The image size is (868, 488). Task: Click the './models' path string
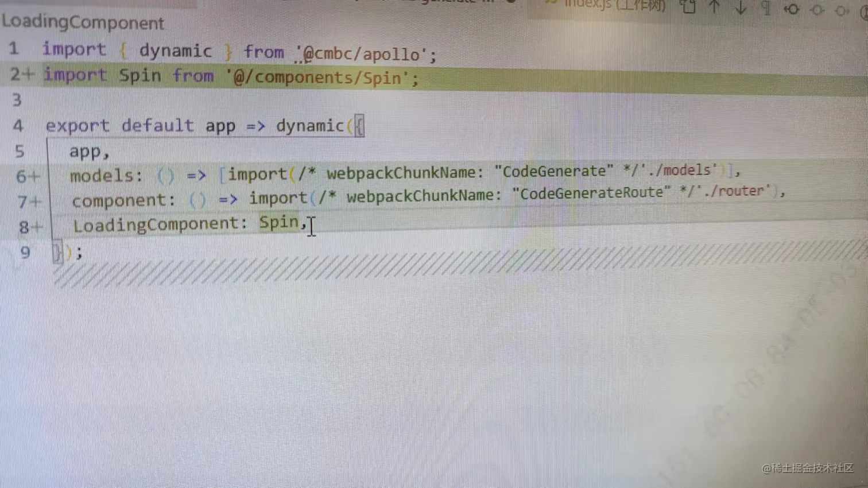click(680, 170)
